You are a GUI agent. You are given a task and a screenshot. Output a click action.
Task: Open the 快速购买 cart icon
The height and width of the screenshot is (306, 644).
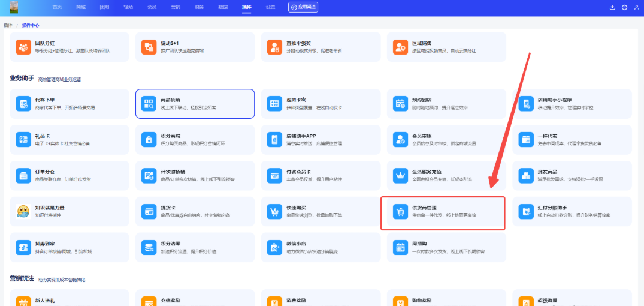(275, 212)
